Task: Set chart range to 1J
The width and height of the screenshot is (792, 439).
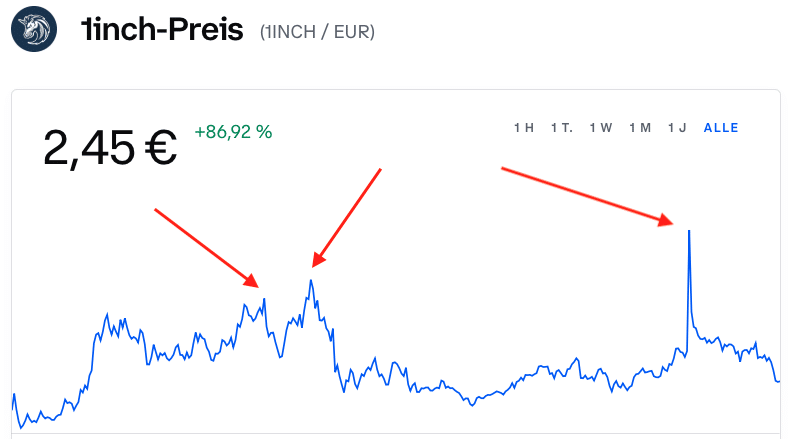Action: (678, 128)
